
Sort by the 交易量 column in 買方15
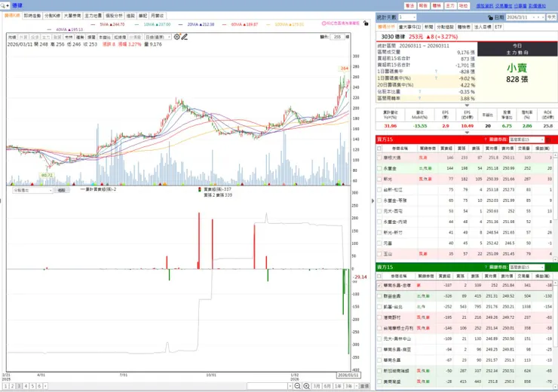[524, 149]
